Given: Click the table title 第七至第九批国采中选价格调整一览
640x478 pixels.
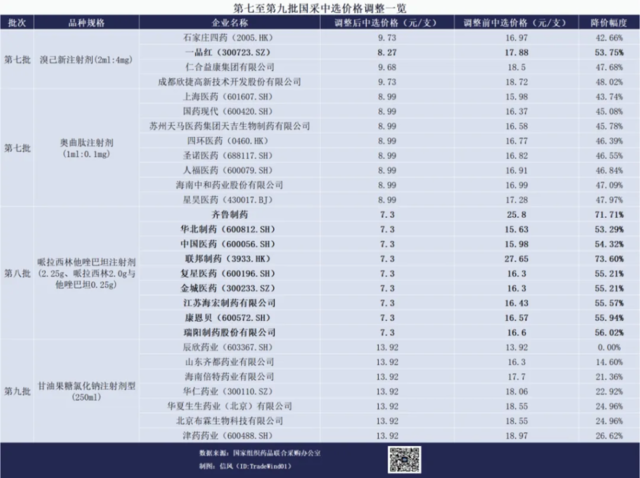Looking at the screenshot, I should (320, 8).
